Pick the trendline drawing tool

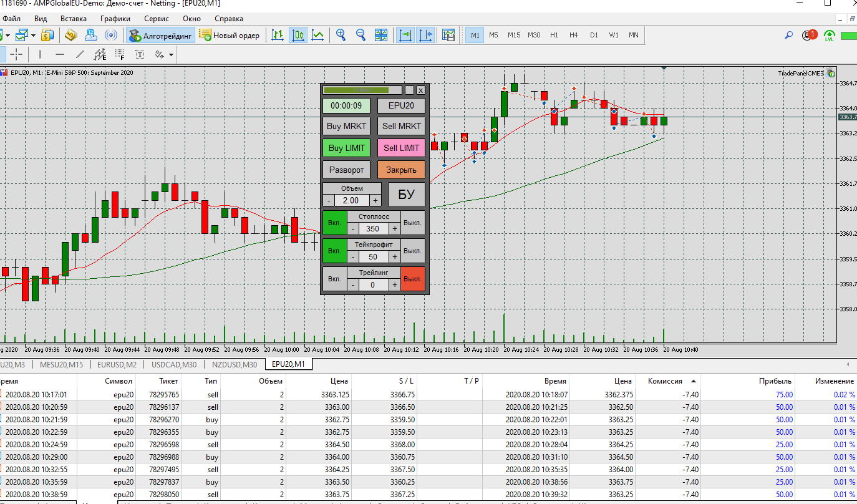(79, 54)
